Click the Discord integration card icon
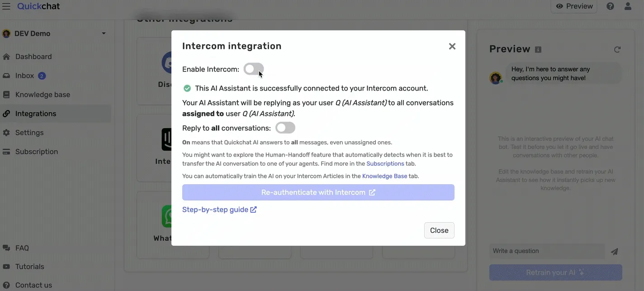Image resolution: width=644 pixels, height=291 pixels. click(166, 62)
